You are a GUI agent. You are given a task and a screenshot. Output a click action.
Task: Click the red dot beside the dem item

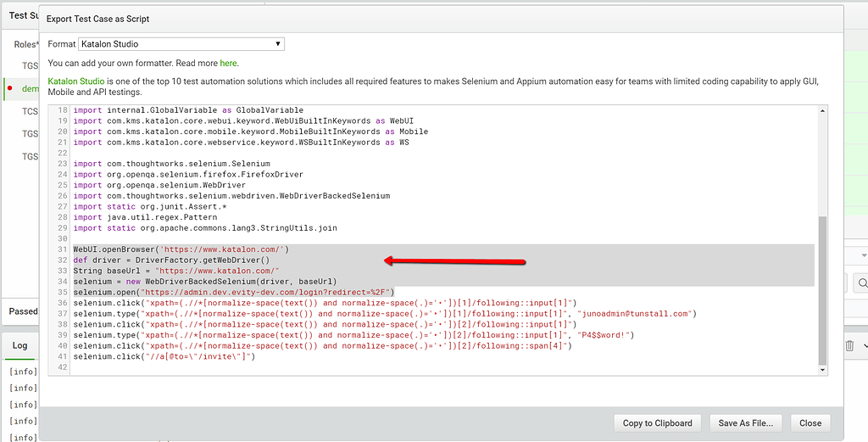point(11,88)
